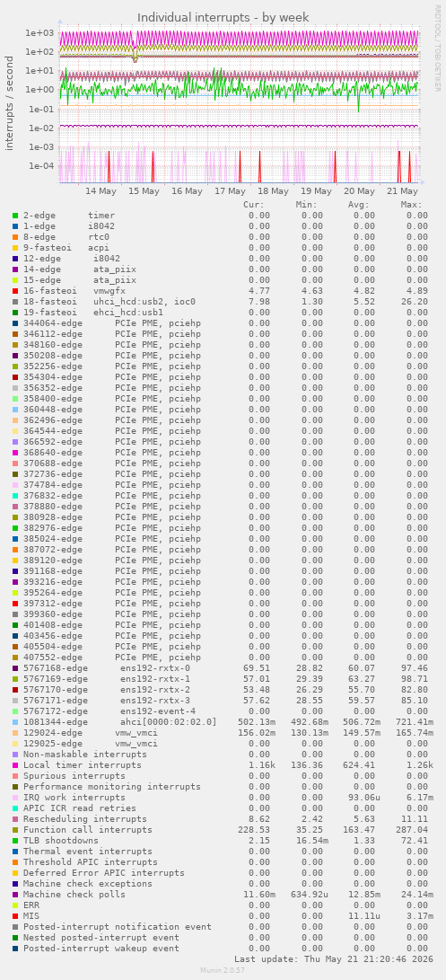Click the purple 5767168-edge ens192-rxtx-0 swatch
This screenshot has height=980, width=446.
15,667
